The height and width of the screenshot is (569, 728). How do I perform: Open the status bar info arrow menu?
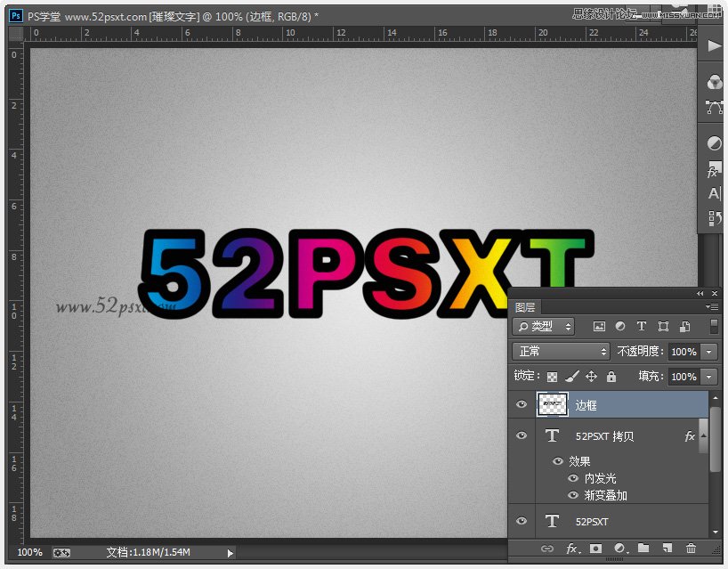(x=231, y=553)
